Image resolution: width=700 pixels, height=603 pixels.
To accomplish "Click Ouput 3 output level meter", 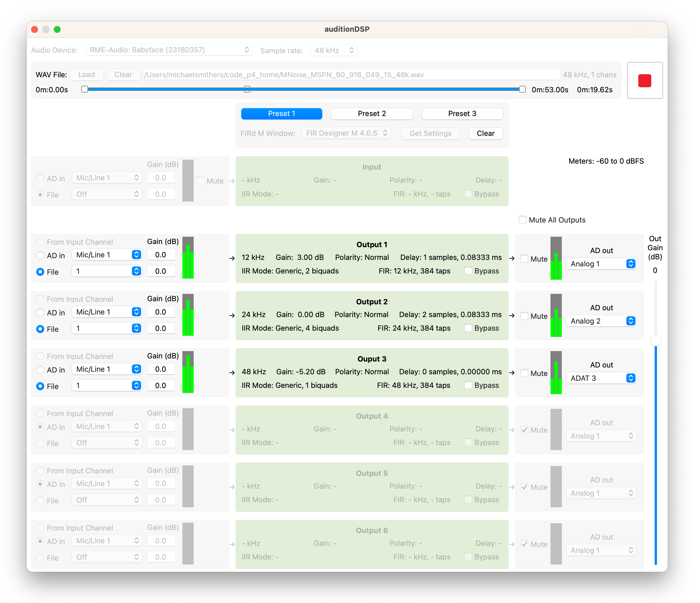I will [556, 373].
